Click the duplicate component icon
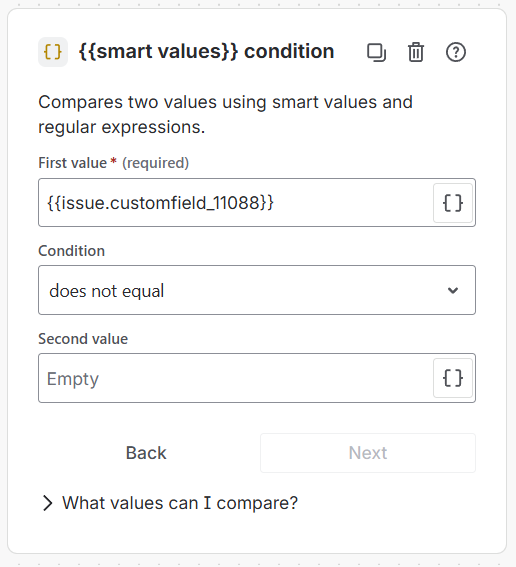This screenshot has width=516, height=567. tap(376, 52)
